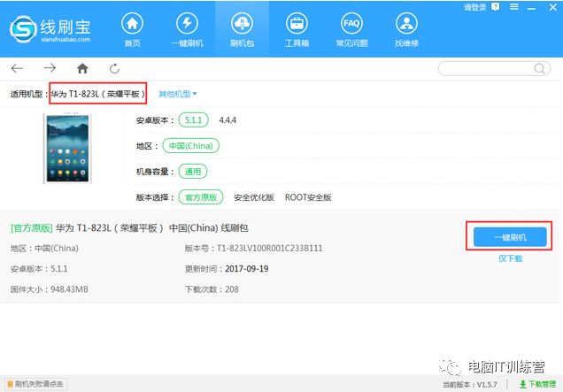Image resolution: width=563 pixels, height=392 pixels.
Task: Click the 仅下载 link
Action: point(510,258)
